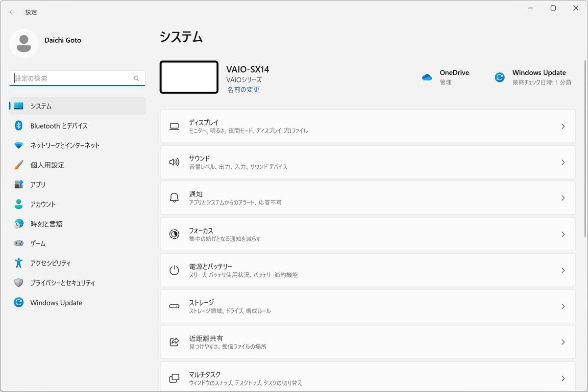
Task: Select アカウント label in the sidebar
Action: coord(43,204)
